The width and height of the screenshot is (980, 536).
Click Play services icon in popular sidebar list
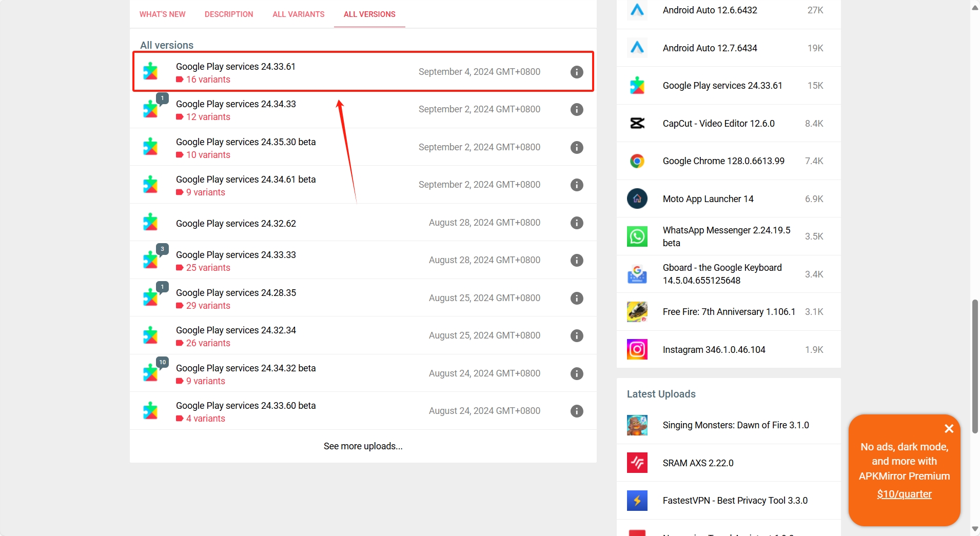[637, 86]
